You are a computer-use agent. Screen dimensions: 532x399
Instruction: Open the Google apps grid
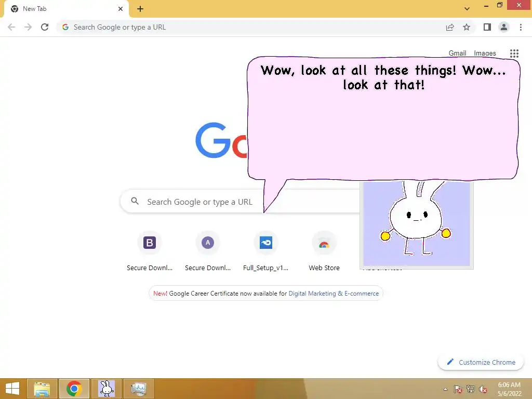[x=514, y=54]
